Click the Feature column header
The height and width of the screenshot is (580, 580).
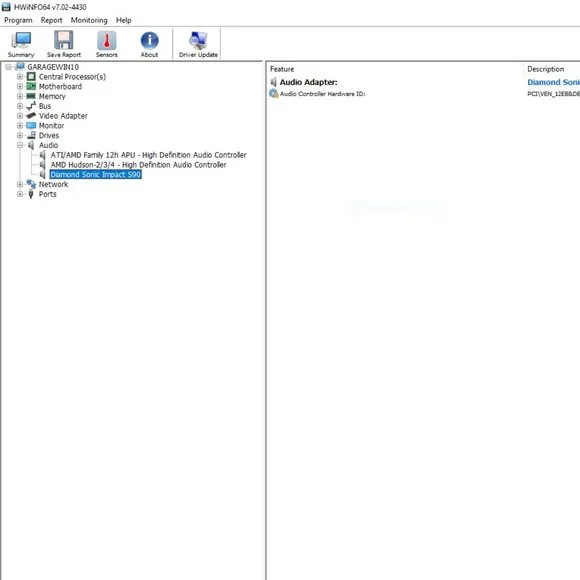(x=282, y=69)
